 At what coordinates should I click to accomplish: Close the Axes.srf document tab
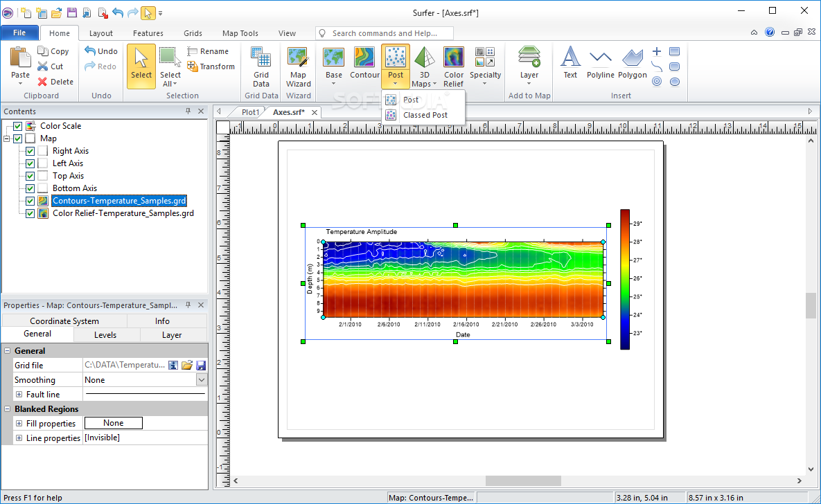[315, 113]
